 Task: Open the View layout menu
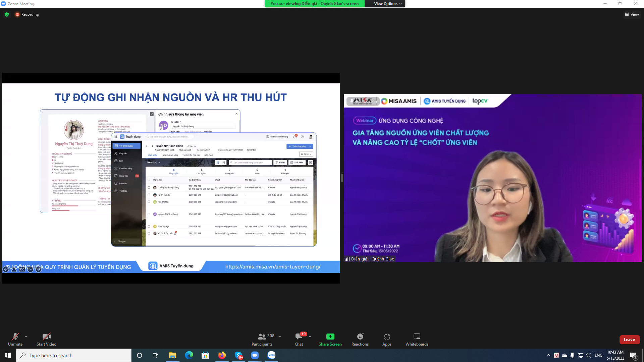(632, 14)
